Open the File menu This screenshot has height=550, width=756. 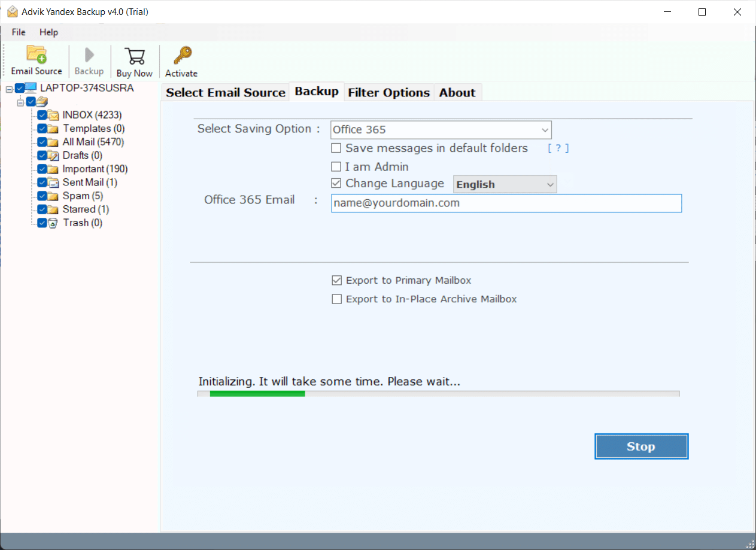[x=19, y=32]
